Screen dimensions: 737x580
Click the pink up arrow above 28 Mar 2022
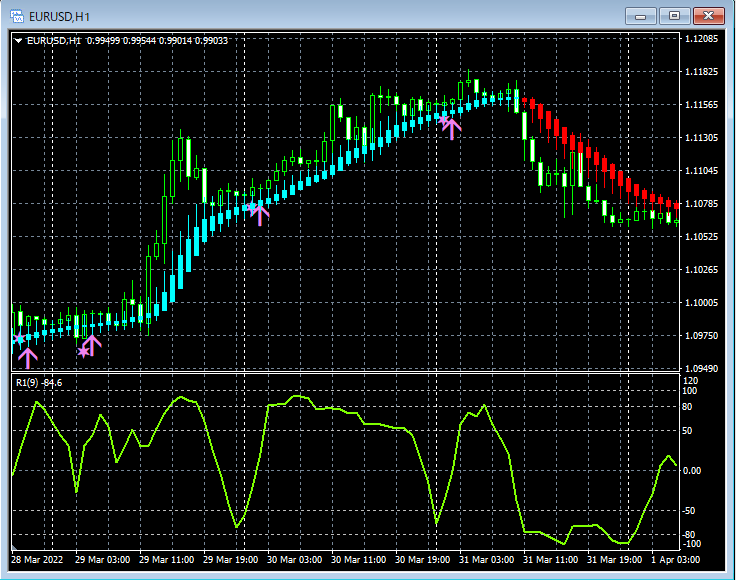click(x=28, y=358)
